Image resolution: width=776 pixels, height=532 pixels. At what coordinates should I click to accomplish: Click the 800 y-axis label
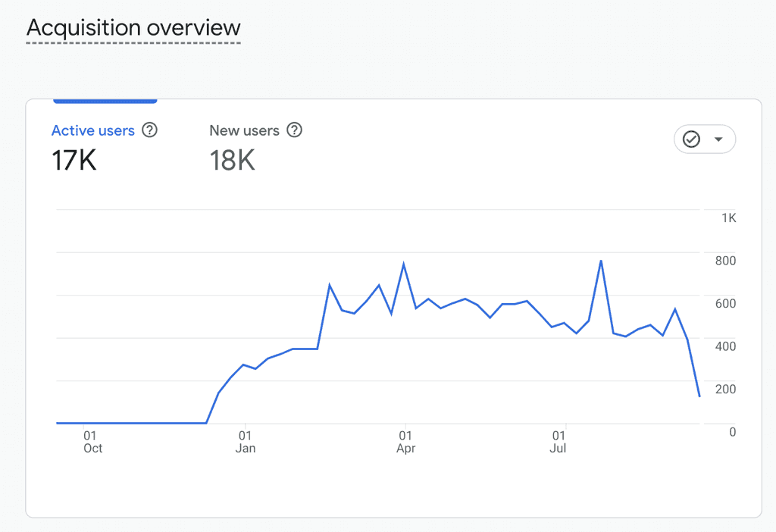(725, 261)
